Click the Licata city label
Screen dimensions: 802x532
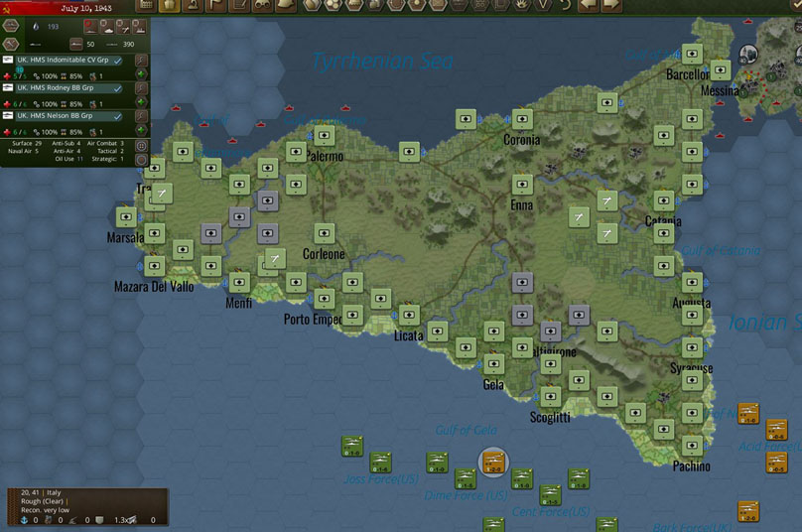[408, 335]
